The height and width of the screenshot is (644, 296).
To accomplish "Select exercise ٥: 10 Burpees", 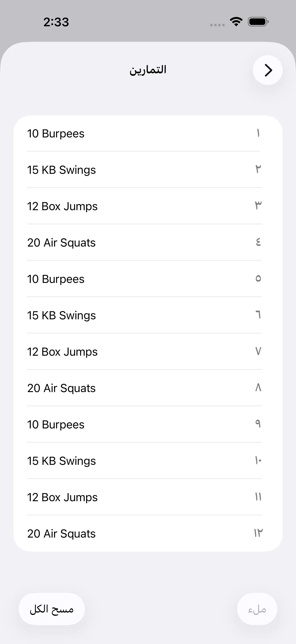I will point(148,279).
